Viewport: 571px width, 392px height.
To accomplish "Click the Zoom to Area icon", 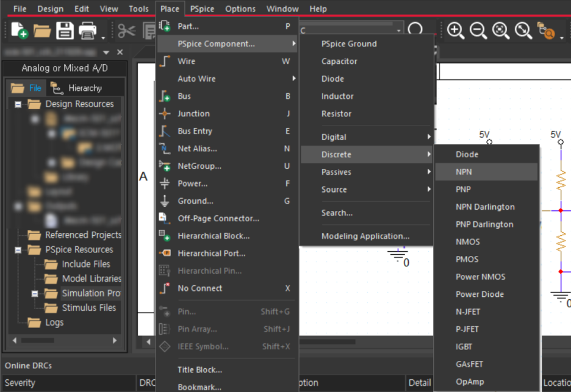I will click(501, 30).
